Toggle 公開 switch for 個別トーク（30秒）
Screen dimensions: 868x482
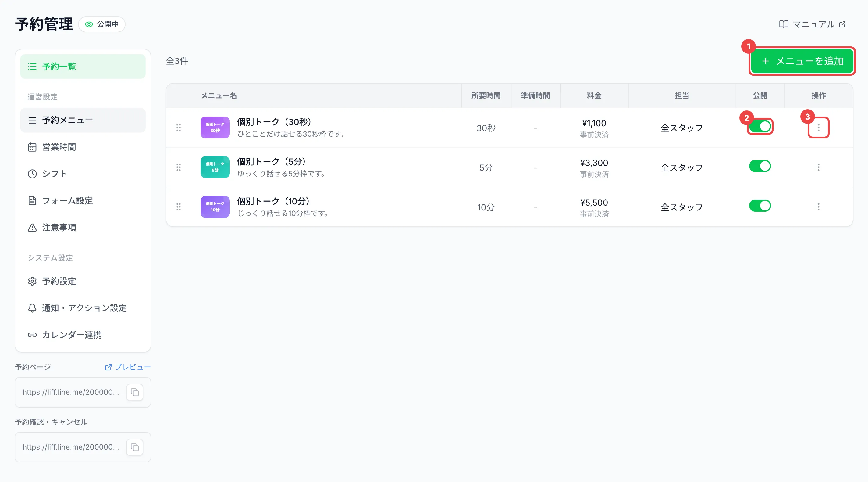[x=760, y=127]
